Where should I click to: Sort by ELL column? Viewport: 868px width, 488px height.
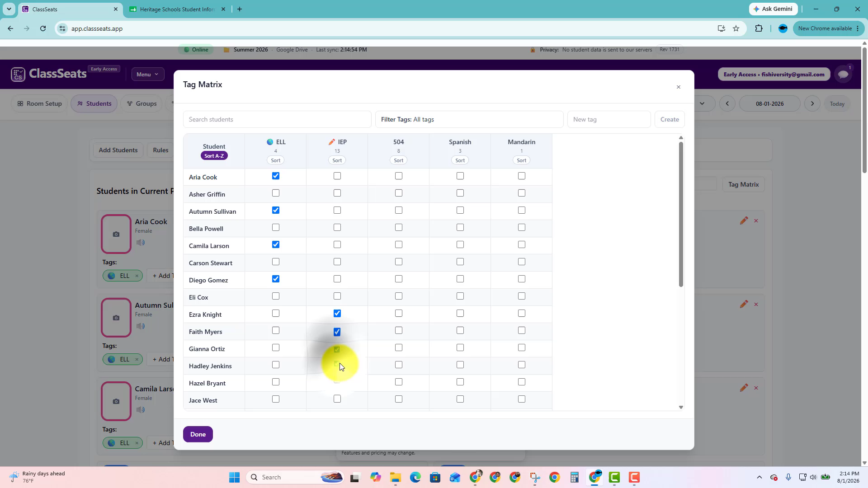click(276, 160)
